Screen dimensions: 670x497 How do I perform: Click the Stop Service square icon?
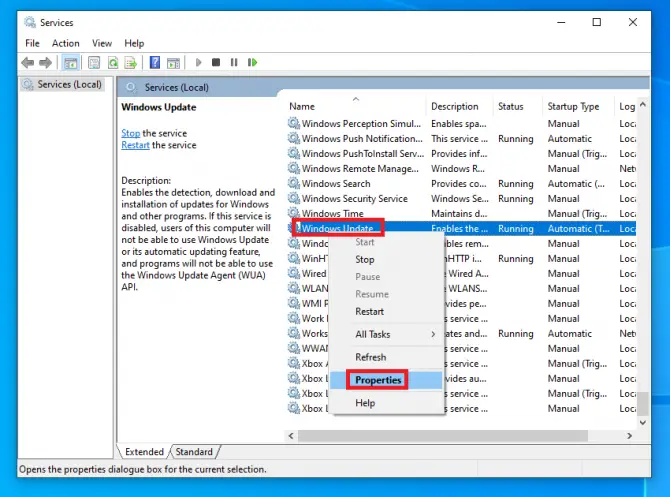click(216, 63)
